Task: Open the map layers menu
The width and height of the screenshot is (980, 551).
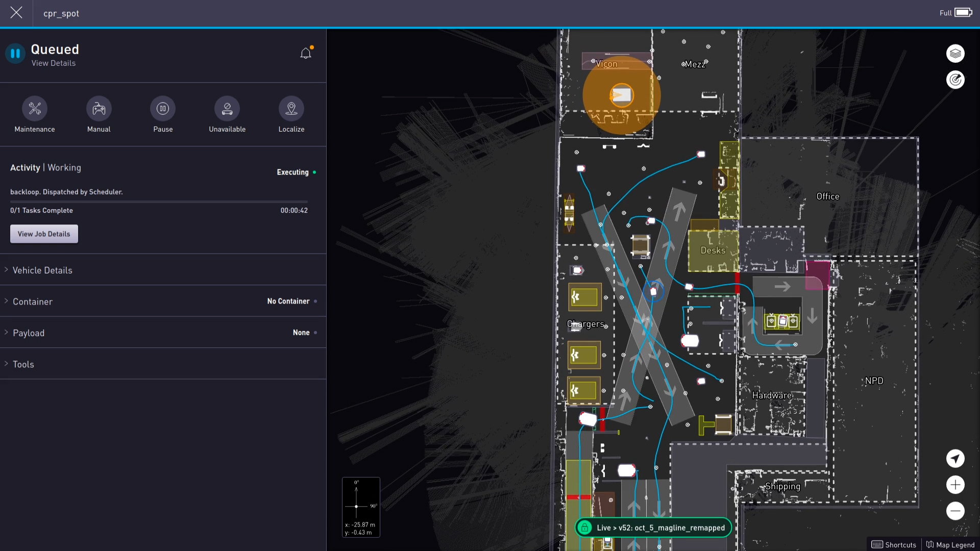Action: point(955,54)
